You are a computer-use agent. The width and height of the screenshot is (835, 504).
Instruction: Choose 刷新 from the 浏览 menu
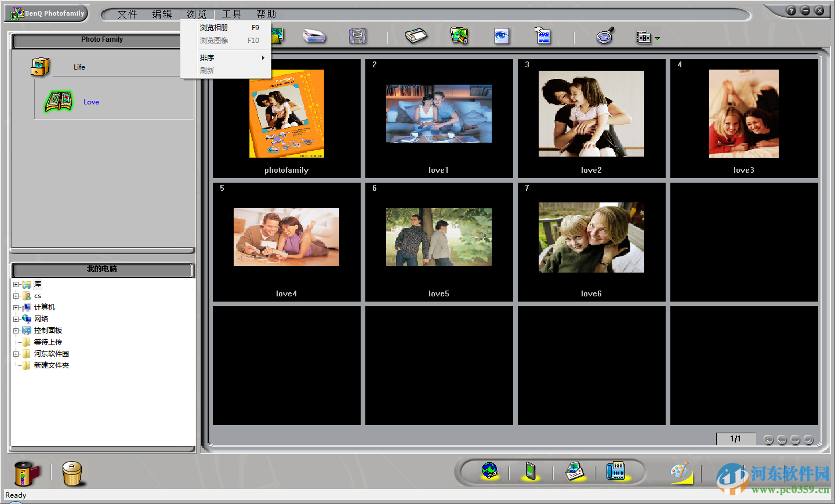point(207,70)
